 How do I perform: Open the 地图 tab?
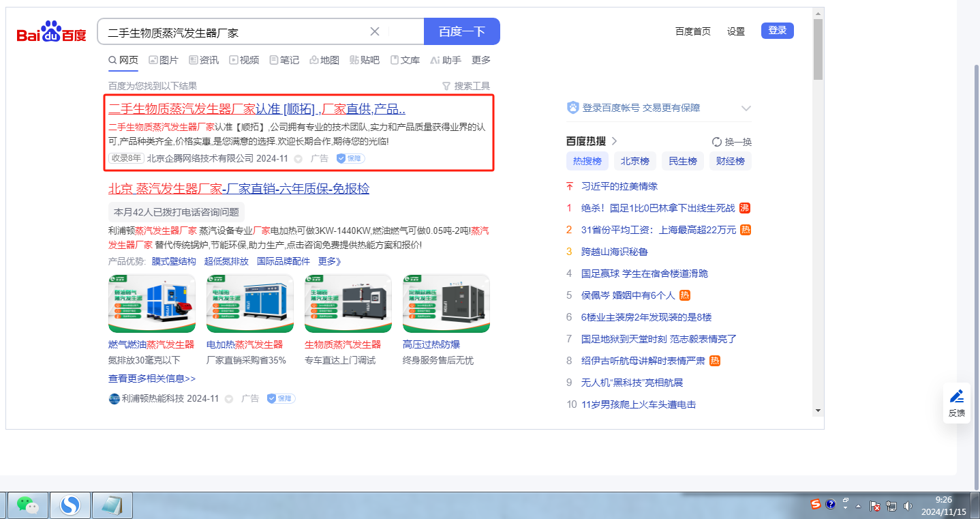click(324, 60)
